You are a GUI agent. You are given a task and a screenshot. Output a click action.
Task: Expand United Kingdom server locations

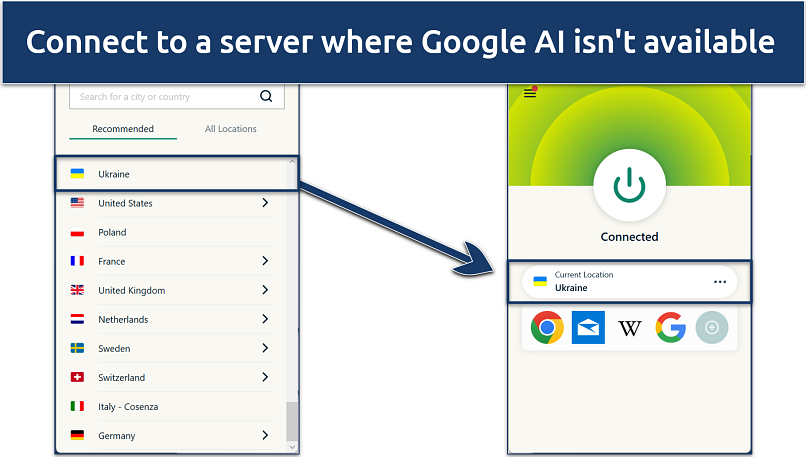265,290
